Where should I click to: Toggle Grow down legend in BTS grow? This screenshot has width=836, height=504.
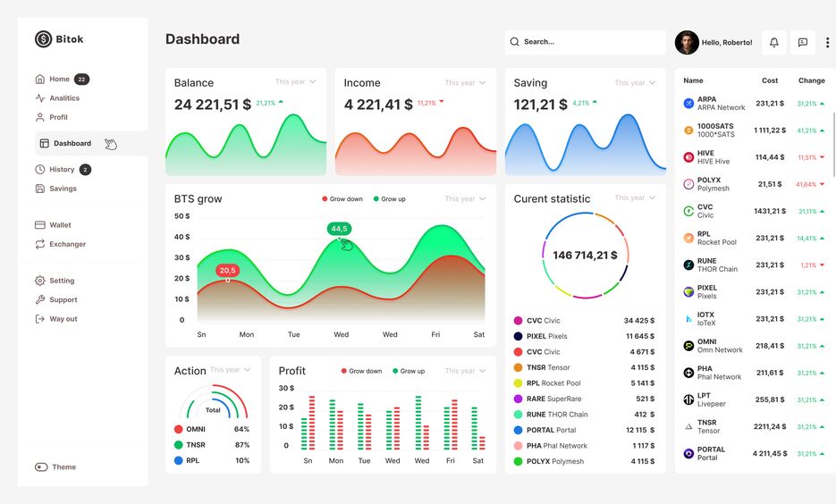(342, 198)
